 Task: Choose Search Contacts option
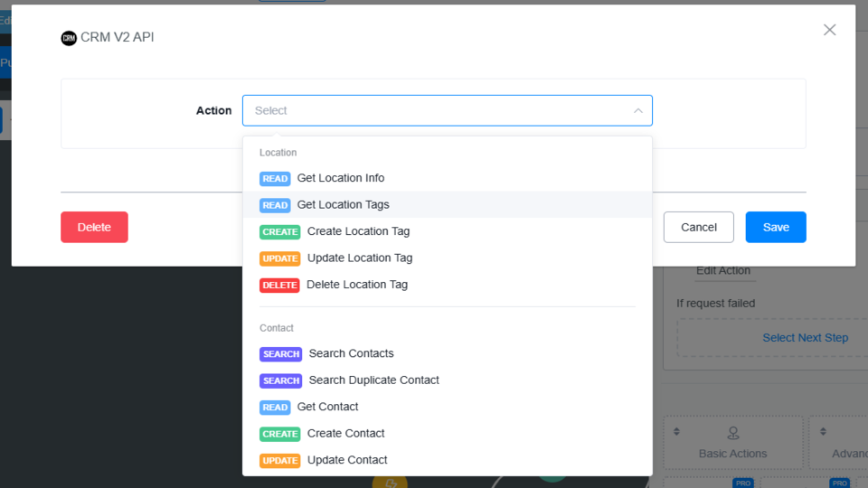[448, 353]
